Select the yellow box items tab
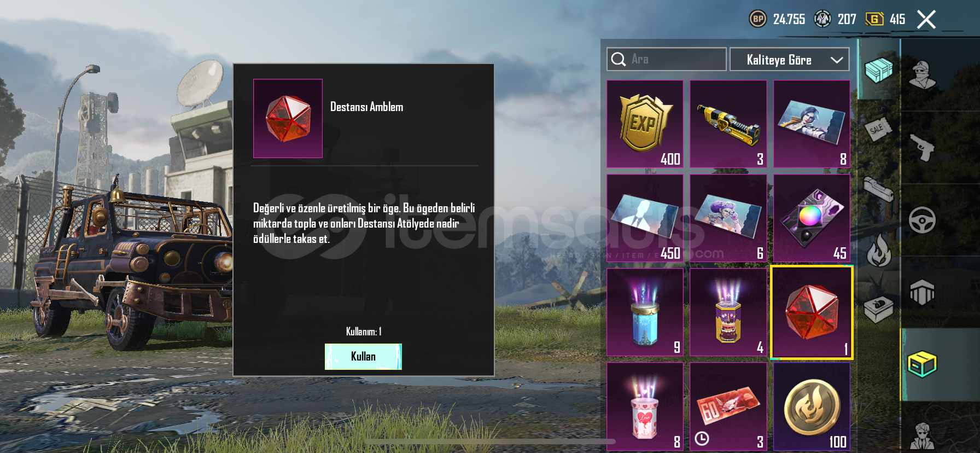The width and height of the screenshot is (980, 453). (x=923, y=364)
